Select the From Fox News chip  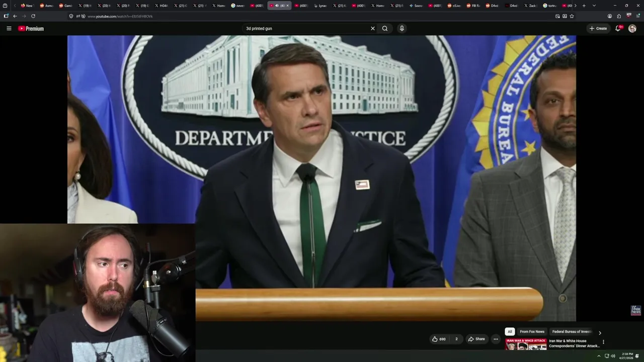[532, 332]
